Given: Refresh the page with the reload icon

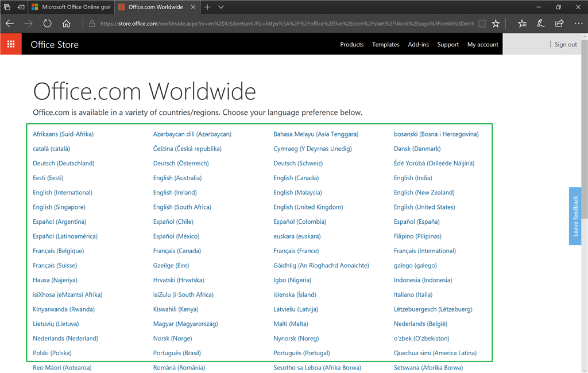Looking at the screenshot, I should pos(47,24).
